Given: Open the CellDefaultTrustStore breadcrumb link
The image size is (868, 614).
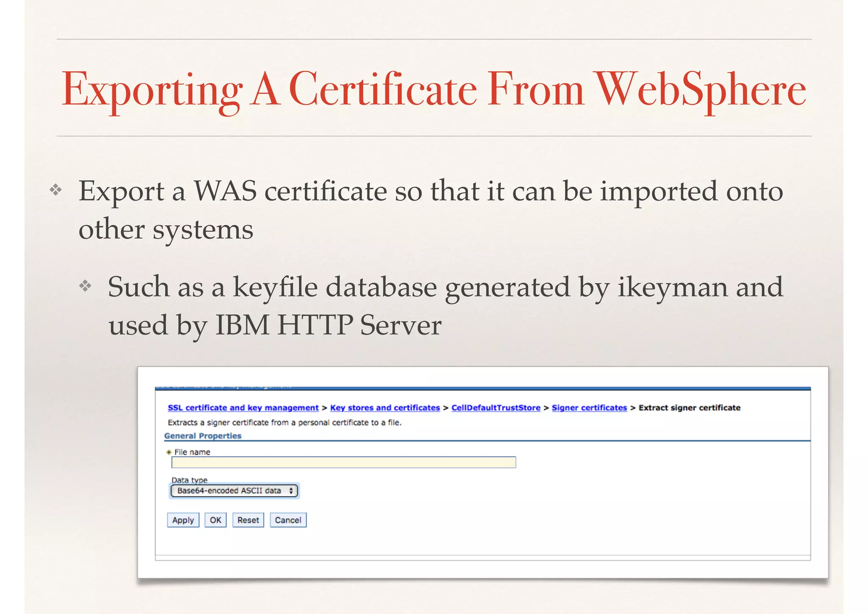Looking at the screenshot, I should 496,407.
